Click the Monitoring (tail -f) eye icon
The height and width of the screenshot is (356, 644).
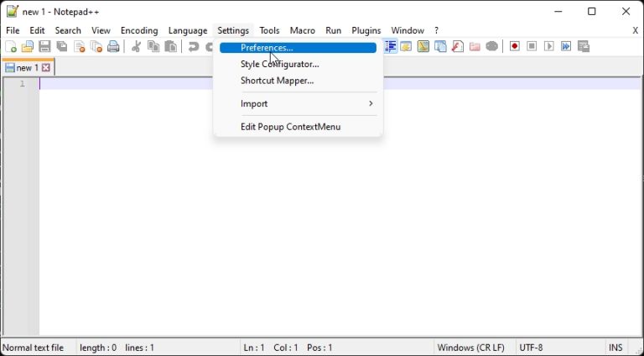click(491, 46)
